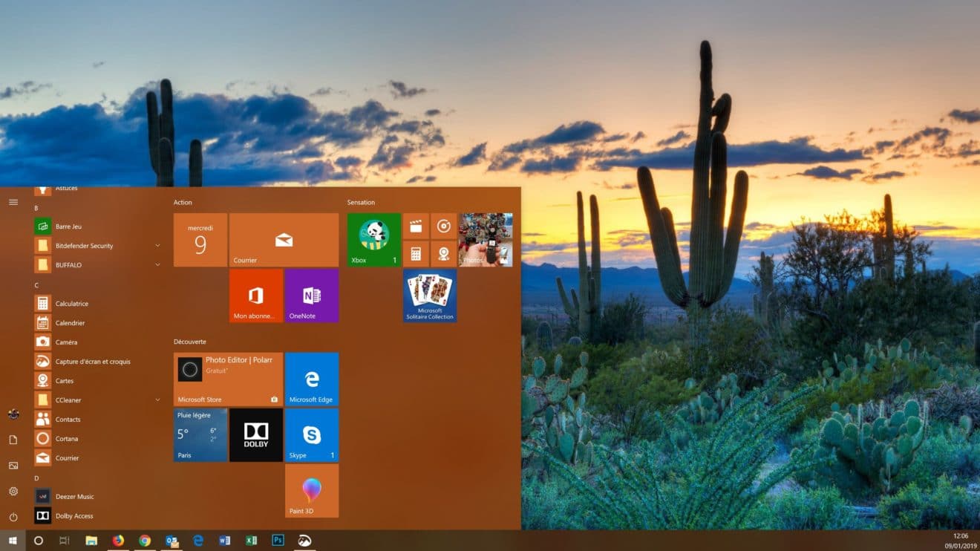Open Caméra in the app list

[99, 342]
